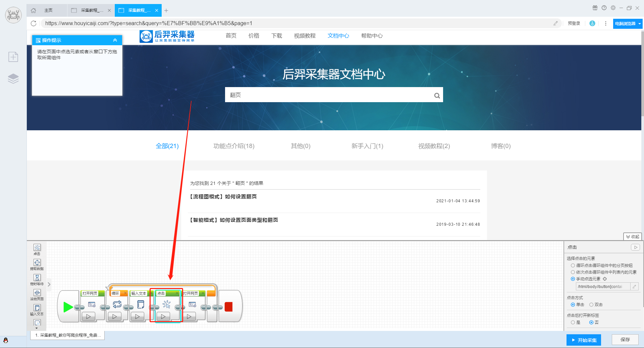The height and width of the screenshot is (348, 644).
Task: Open the three-dot more menu
Action: [605, 23]
